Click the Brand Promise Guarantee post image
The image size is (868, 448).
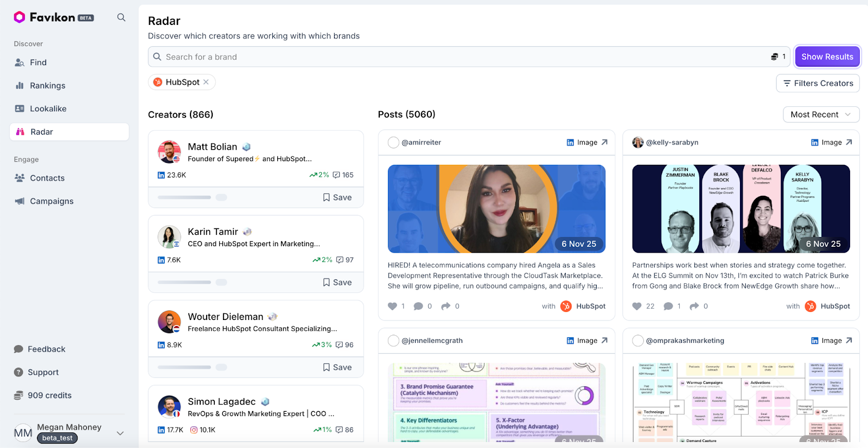[x=496, y=402]
